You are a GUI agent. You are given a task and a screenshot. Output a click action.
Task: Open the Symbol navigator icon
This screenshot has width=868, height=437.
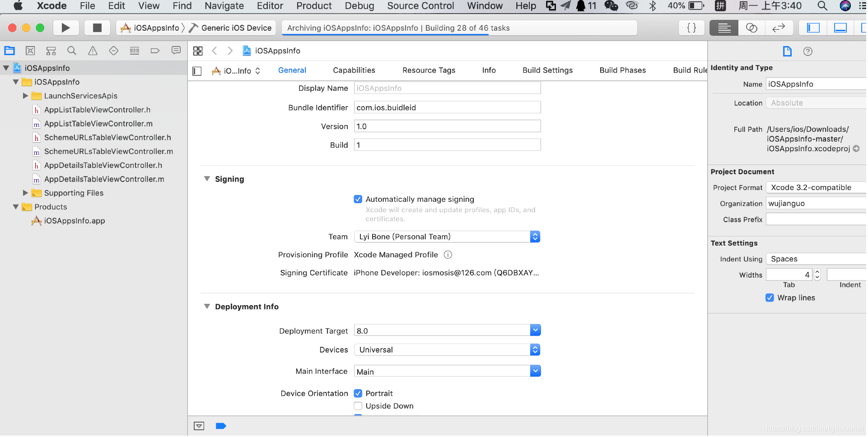pos(51,51)
